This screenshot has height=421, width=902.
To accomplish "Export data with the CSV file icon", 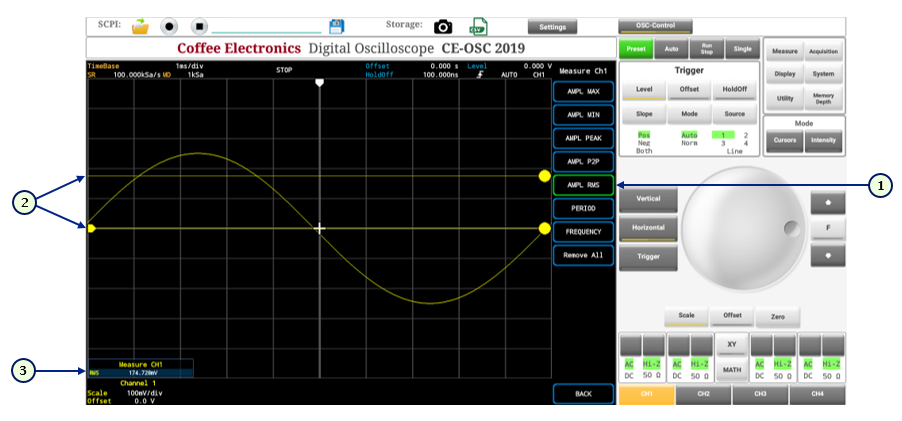I will click(x=479, y=26).
